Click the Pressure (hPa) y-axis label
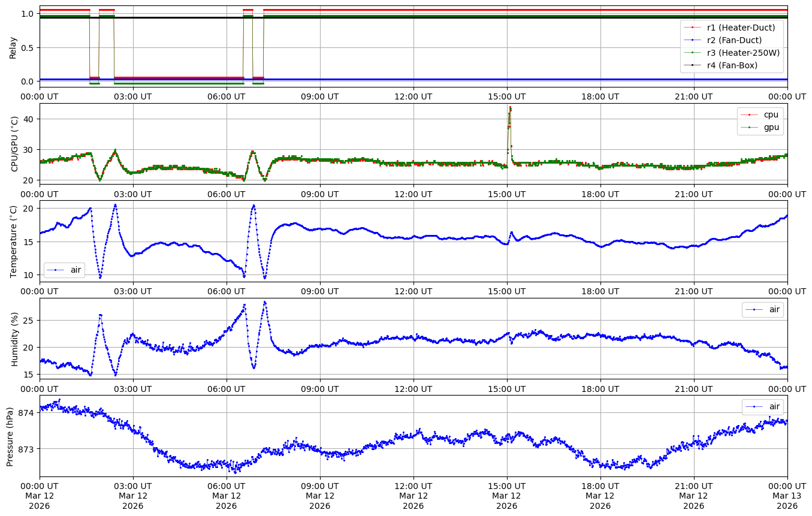Image resolution: width=812 pixels, height=516 pixels. tap(10, 436)
